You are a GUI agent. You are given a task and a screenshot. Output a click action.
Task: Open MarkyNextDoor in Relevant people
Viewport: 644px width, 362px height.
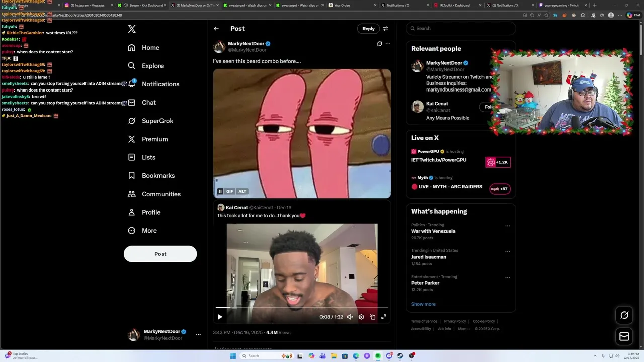(444, 63)
